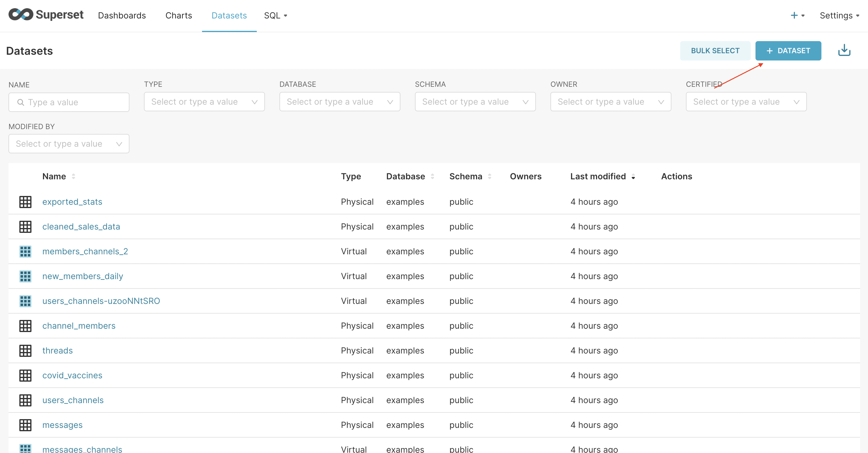Sort table by the Name column
The width and height of the screenshot is (868, 453).
(54, 176)
